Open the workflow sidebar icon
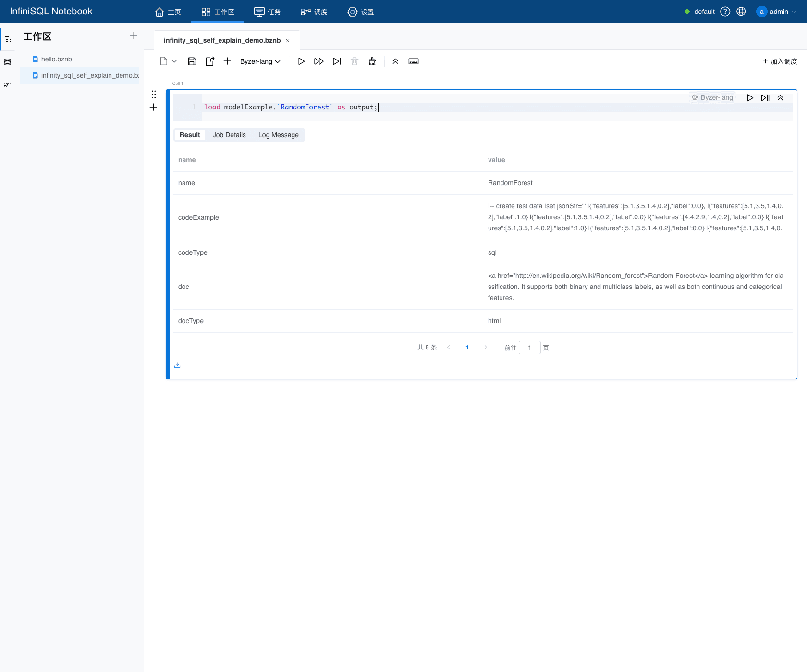Image resolution: width=807 pixels, height=672 pixels. tap(8, 84)
